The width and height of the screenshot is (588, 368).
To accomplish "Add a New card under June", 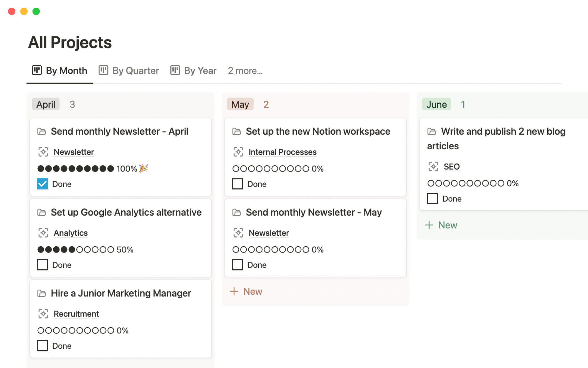I will 441,225.
